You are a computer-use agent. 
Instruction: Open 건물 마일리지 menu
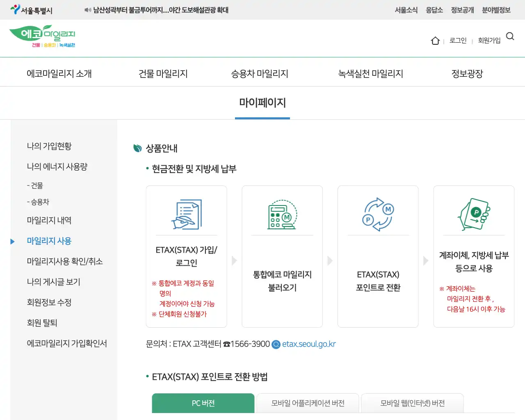(x=163, y=74)
